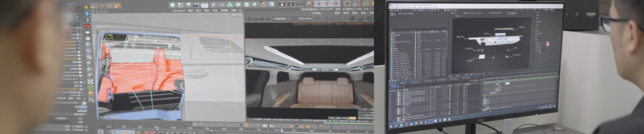Add a camera using the camera icon
Screen dimensions: 644x134
pyautogui.click(x=197, y=5)
